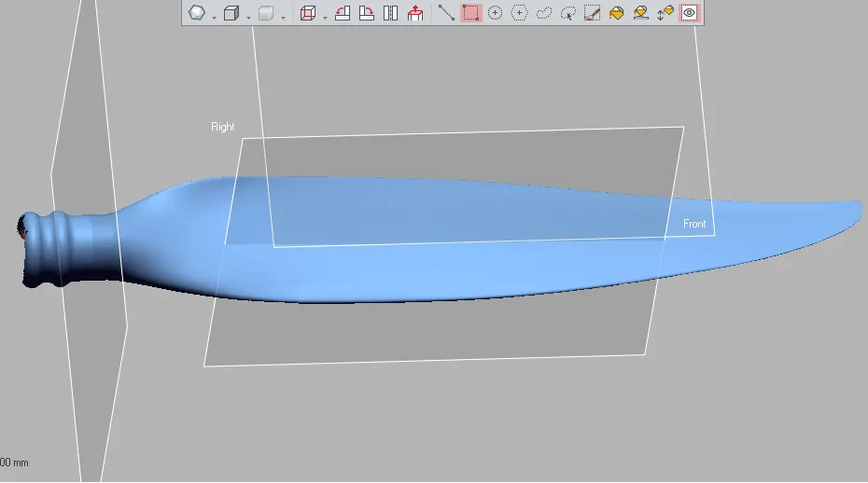Choose the Circle selection mode
Screen dimensions: 868x483
point(495,13)
